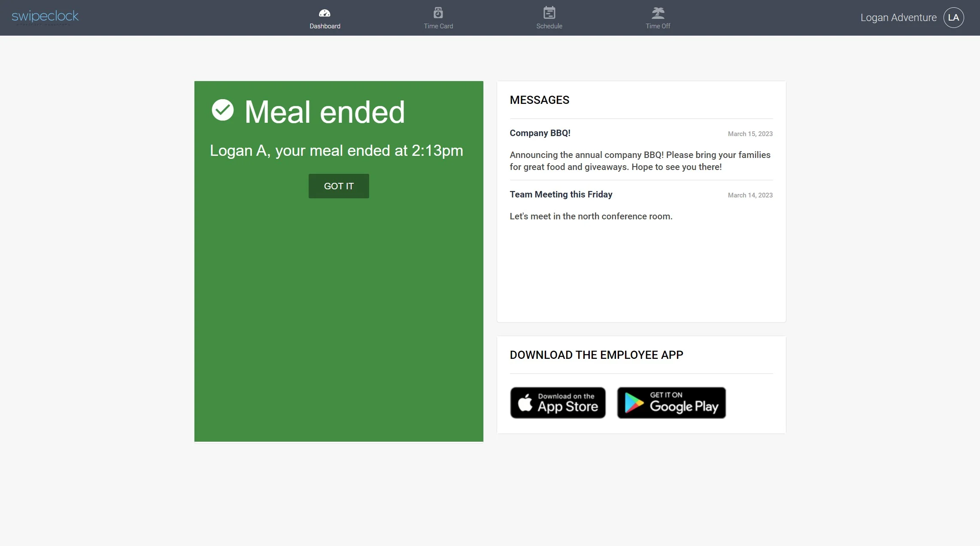Screen dimensions: 980x546
Task: Click the LA user avatar circle
Action: click(x=953, y=18)
